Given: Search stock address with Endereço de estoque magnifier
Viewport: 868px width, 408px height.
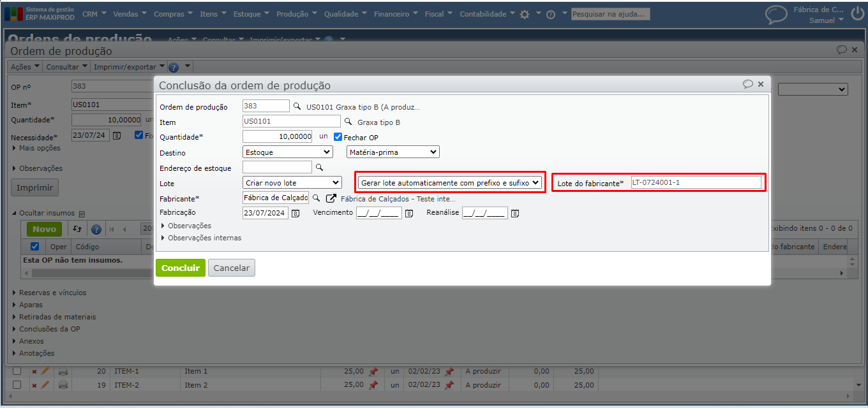Looking at the screenshot, I should click(x=320, y=168).
